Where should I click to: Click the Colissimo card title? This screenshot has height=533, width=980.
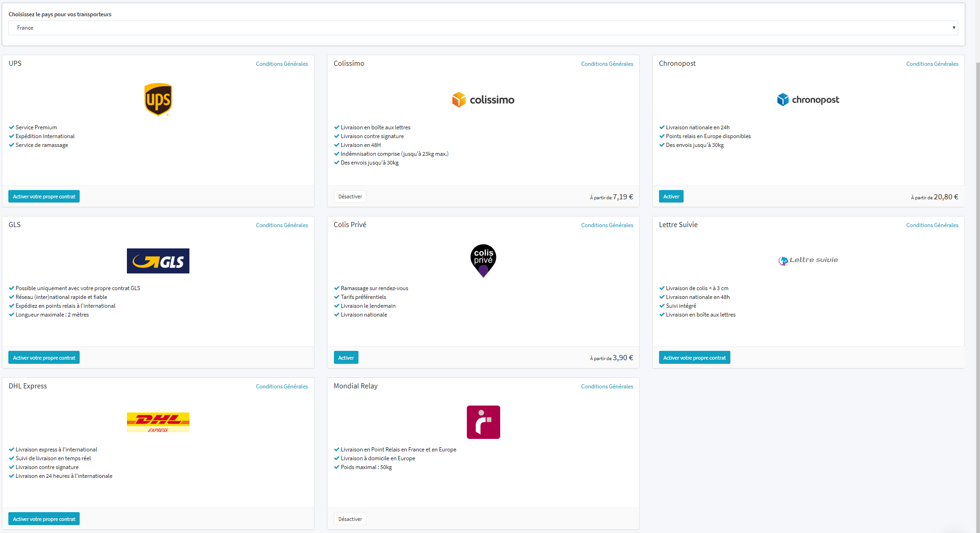click(349, 63)
